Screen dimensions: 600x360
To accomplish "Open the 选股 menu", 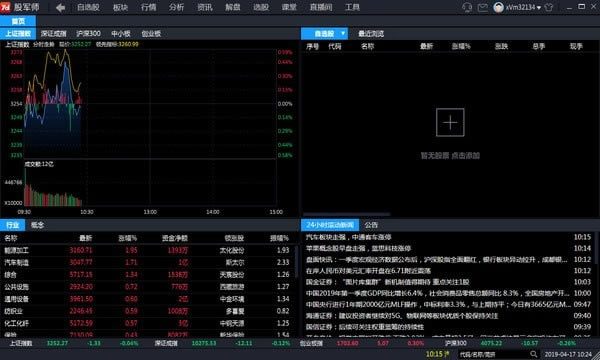I will 261,7.
